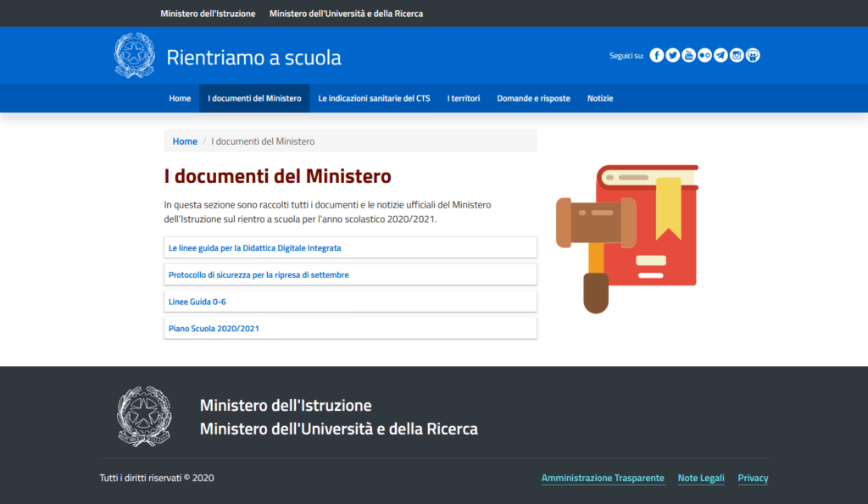Click breadcrumb text I documenti del Ministero
Screen dimensions: 868x504
tap(263, 141)
